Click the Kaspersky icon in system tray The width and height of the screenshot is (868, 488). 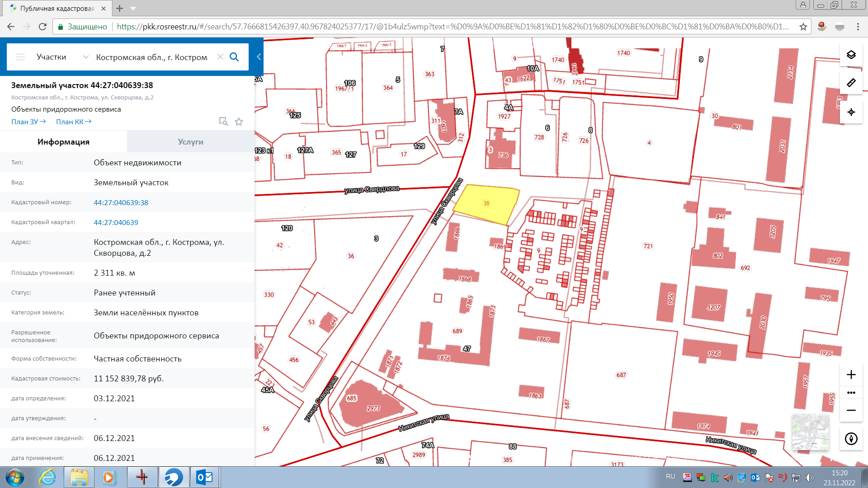coord(715,478)
